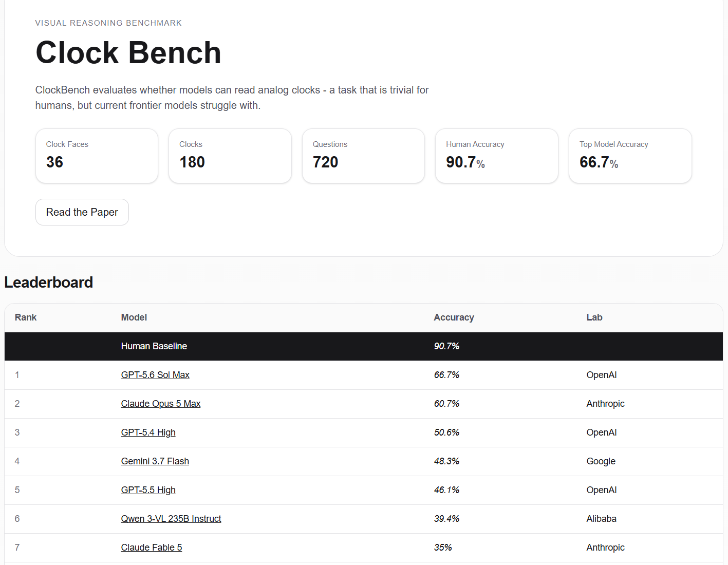Click the 35% accuracy cell

click(443, 548)
